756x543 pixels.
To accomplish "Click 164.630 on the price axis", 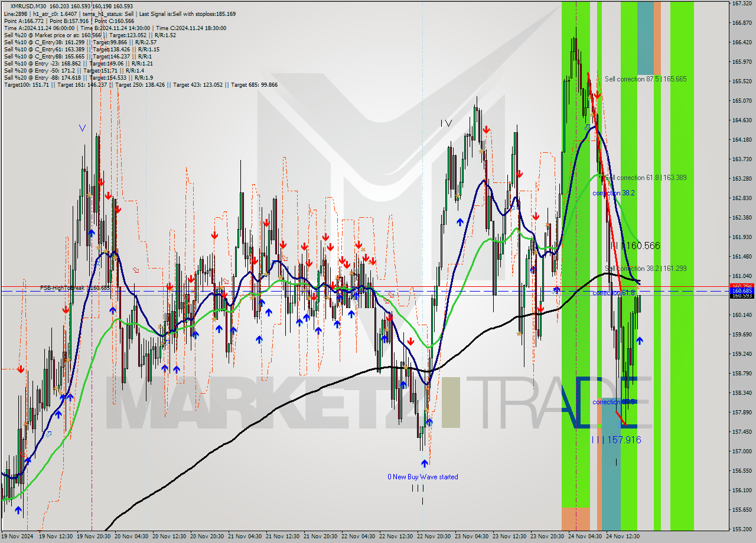I will (x=741, y=120).
